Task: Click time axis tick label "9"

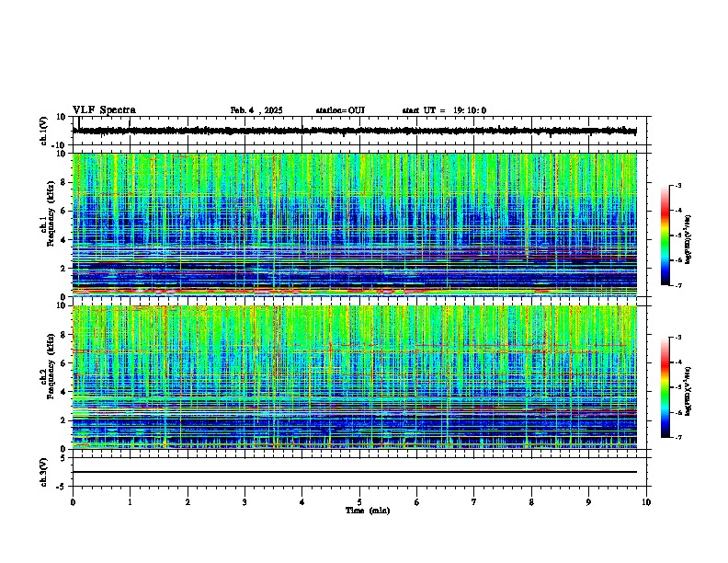Action: point(588,502)
